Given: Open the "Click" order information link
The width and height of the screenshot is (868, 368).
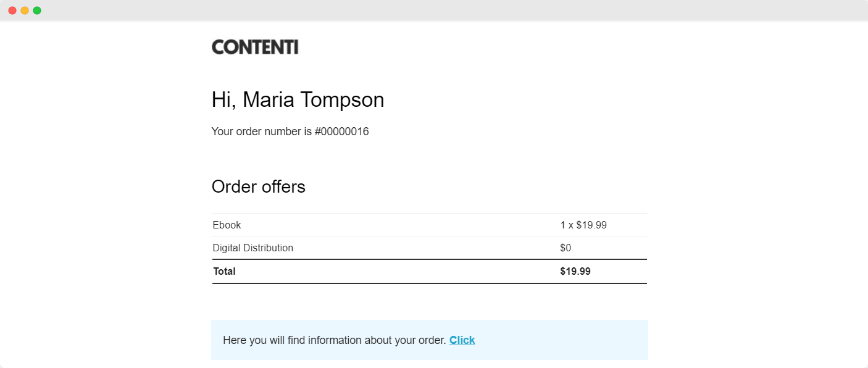Looking at the screenshot, I should click(x=462, y=340).
